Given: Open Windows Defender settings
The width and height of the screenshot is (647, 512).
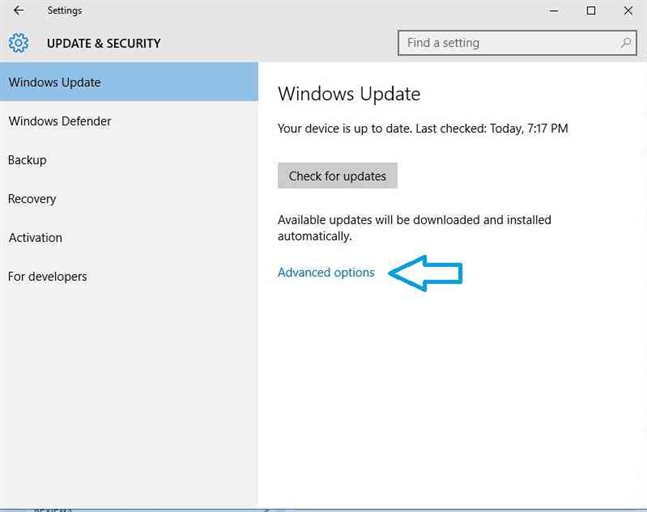Looking at the screenshot, I should pos(129,121).
